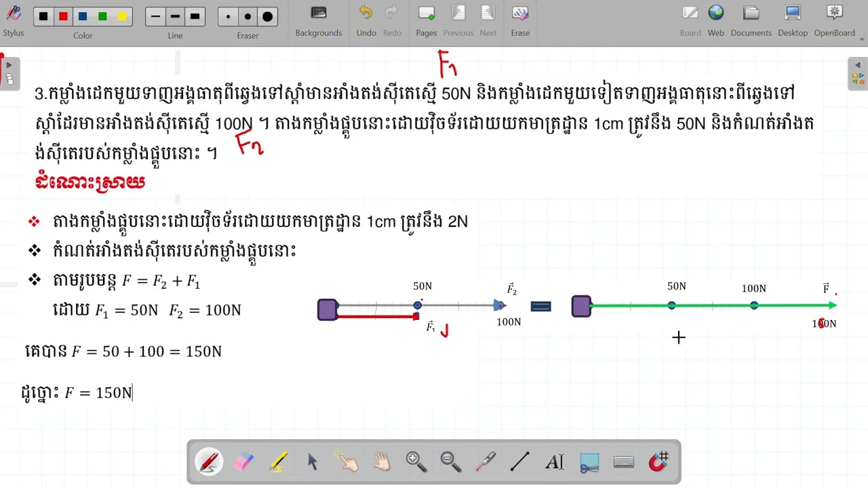The width and height of the screenshot is (868, 488).
Task: Click the purple block in the left diagram
Action: pos(328,310)
